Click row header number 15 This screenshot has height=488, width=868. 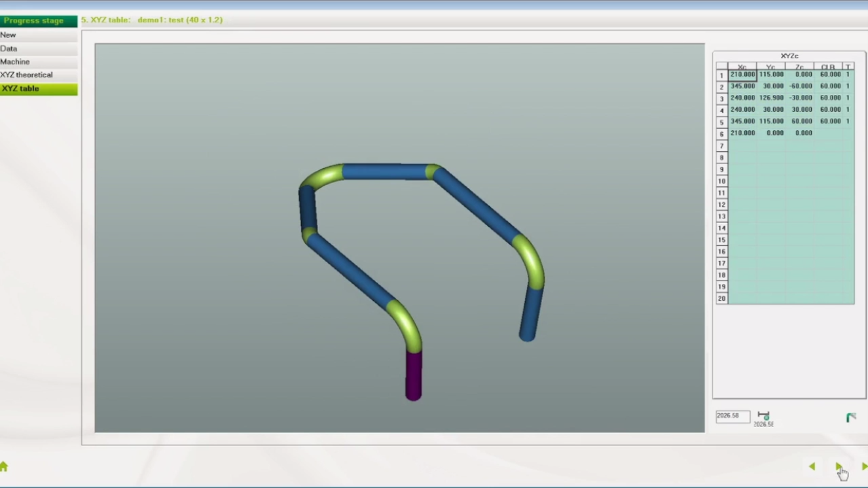click(x=722, y=239)
